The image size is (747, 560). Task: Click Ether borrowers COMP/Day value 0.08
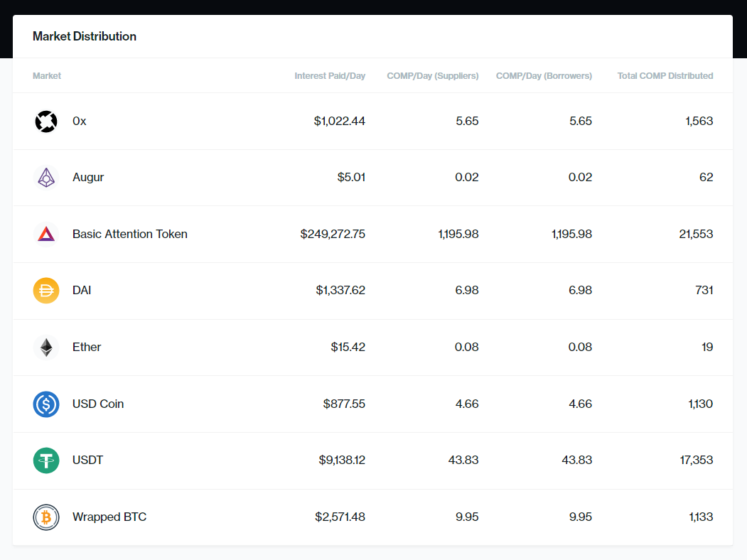[580, 347]
